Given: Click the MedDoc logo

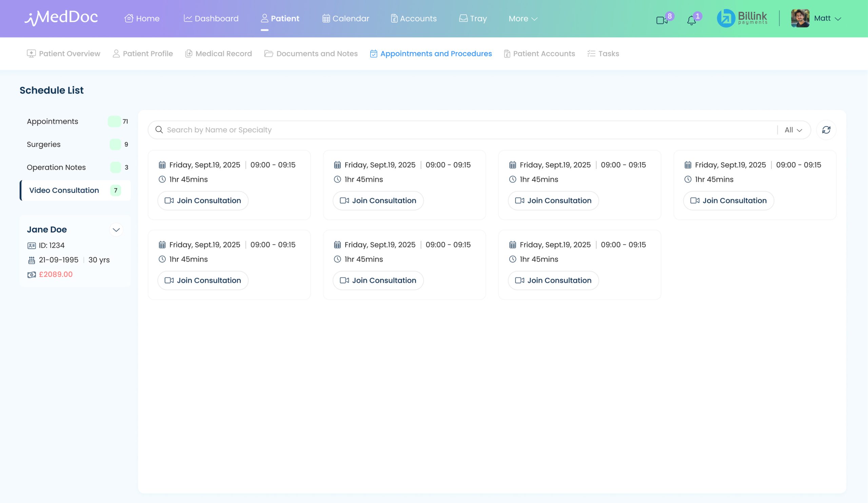Looking at the screenshot, I should (61, 18).
